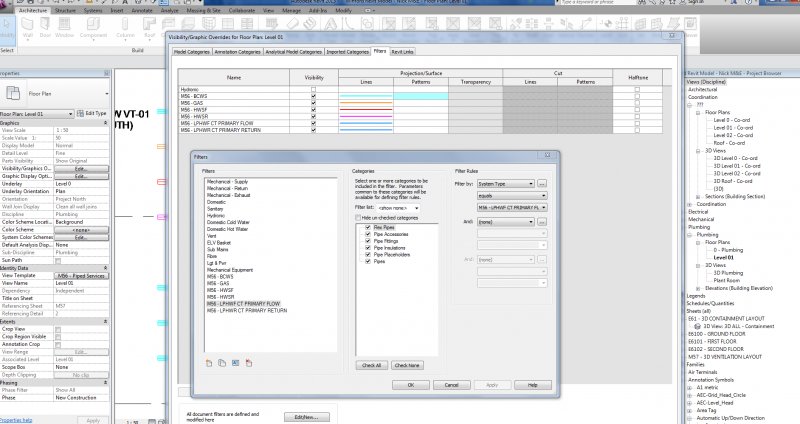Open the Level 01 view in Project Browser
Screen dimensions: 800x424
click(x=723, y=258)
